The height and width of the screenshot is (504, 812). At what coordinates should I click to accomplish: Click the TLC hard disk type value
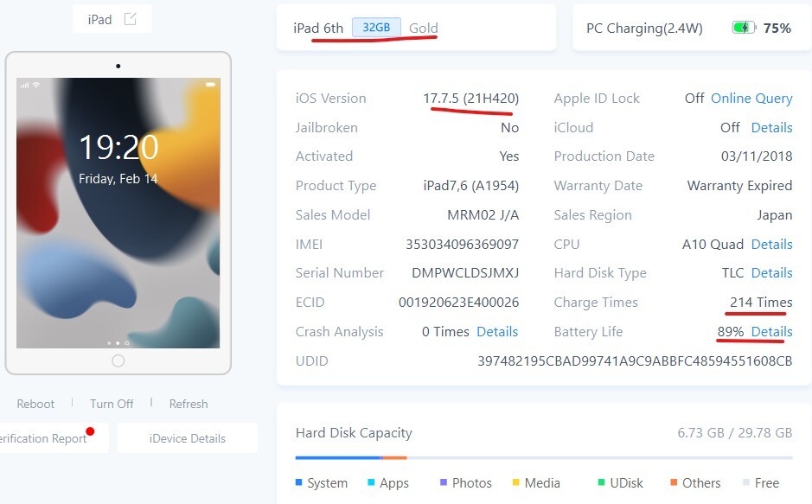pos(732,272)
